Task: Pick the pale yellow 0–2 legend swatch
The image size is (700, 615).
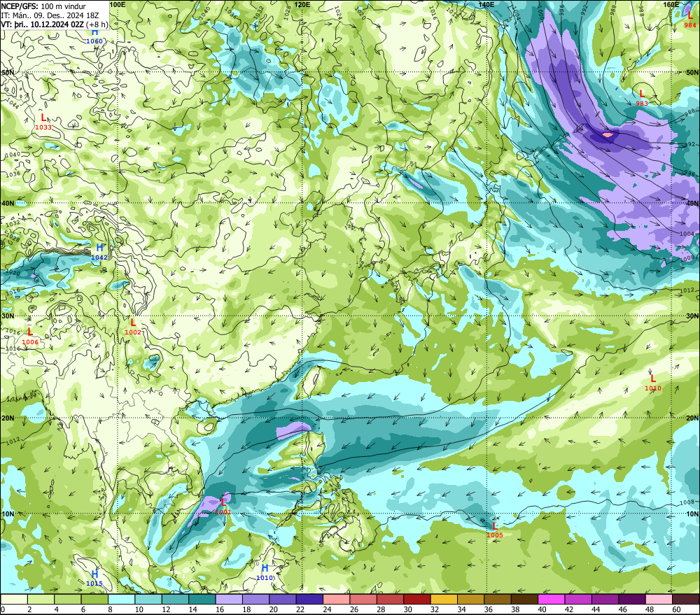Action: coord(14,599)
